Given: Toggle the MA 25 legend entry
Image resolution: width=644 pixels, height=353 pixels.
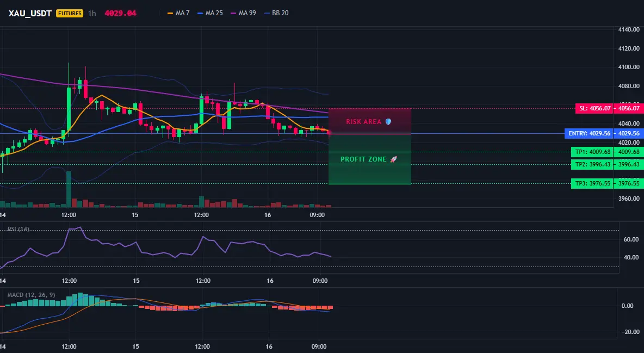Looking at the screenshot, I should pos(210,13).
